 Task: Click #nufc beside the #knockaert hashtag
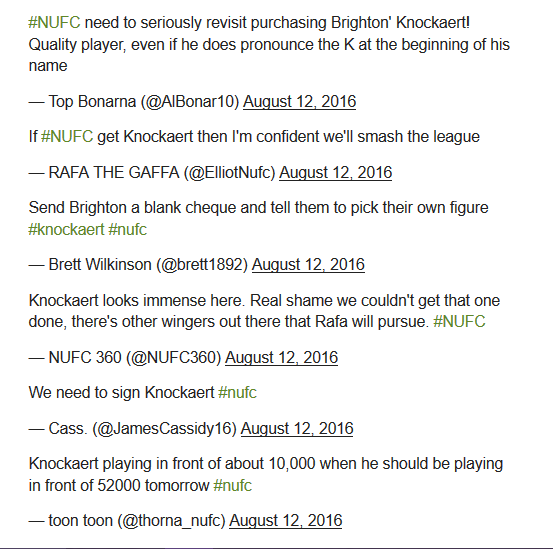tap(127, 230)
